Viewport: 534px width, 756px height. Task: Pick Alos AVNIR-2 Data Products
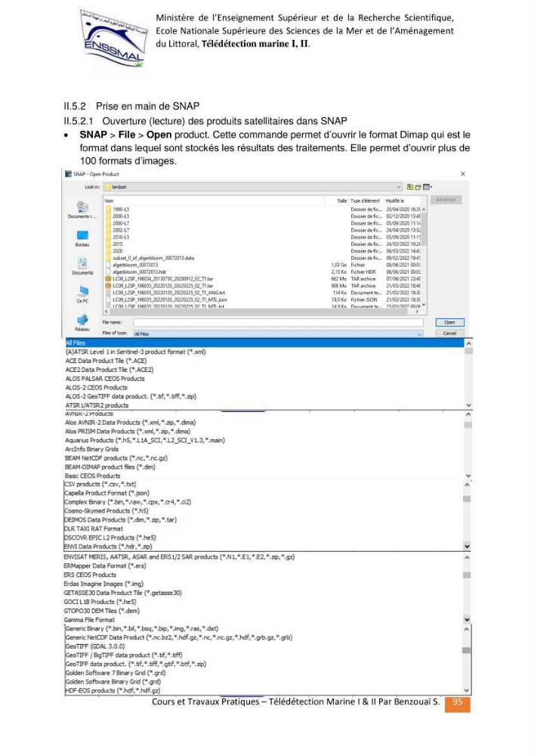[x=130, y=423]
